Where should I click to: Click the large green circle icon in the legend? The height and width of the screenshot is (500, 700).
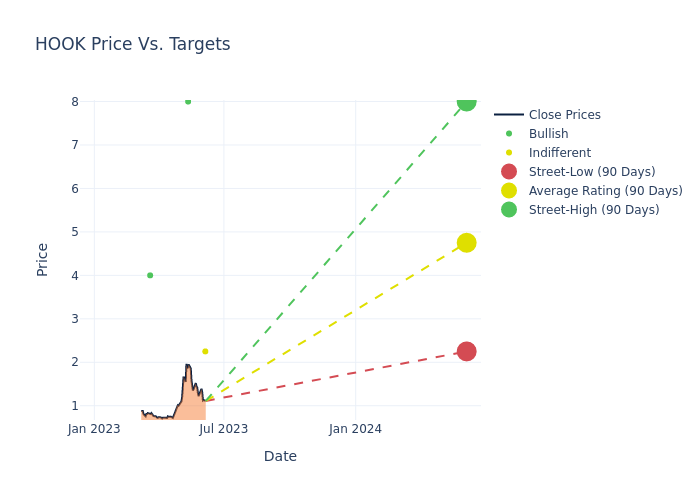point(509,210)
